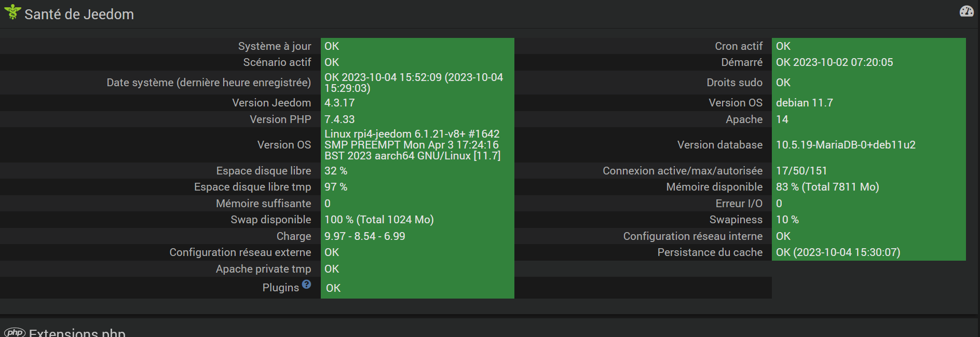Screen dimensions: 980x337
Task: Click the Mémoire disponible 83 % value
Action: point(827,187)
